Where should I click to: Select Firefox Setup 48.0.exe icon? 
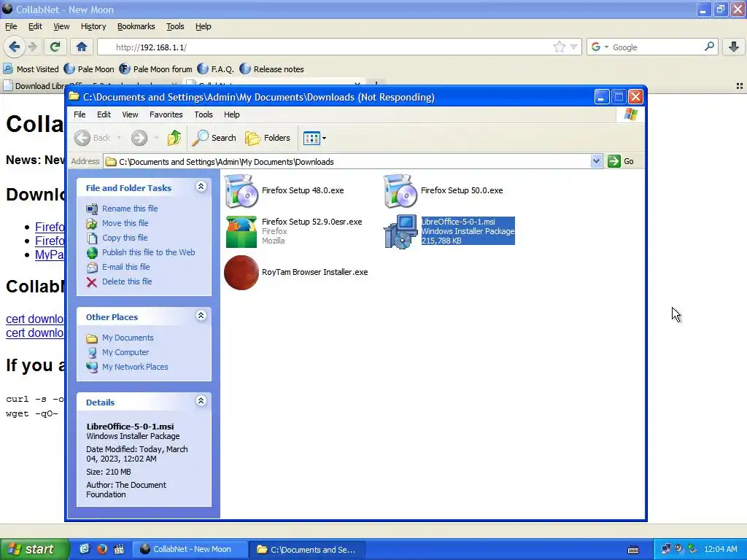coord(241,190)
